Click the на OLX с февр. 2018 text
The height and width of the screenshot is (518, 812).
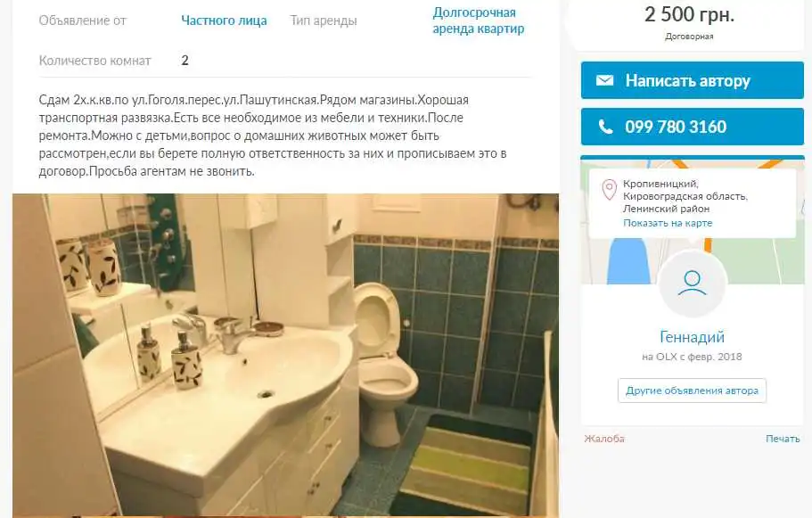click(692, 357)
